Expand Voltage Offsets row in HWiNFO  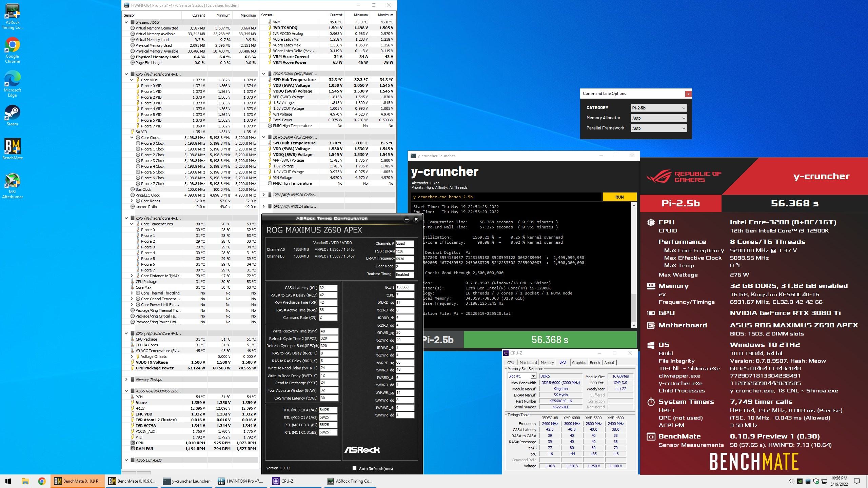click(132, 357)
